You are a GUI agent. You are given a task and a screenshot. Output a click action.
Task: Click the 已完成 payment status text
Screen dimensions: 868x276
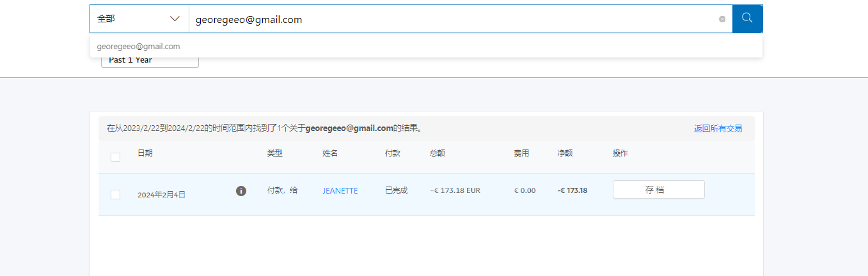click(x=396, y=190)
